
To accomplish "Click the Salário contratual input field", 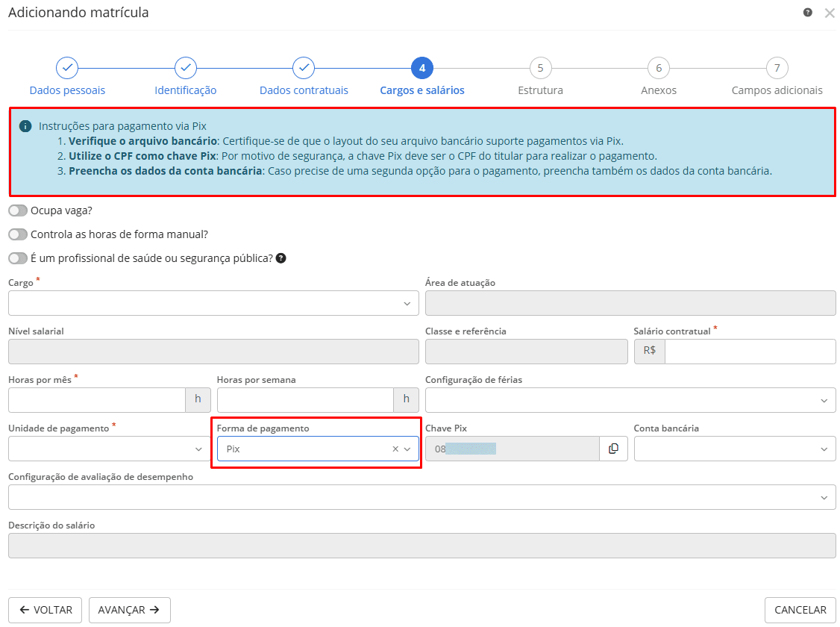I will coord(749,352).
